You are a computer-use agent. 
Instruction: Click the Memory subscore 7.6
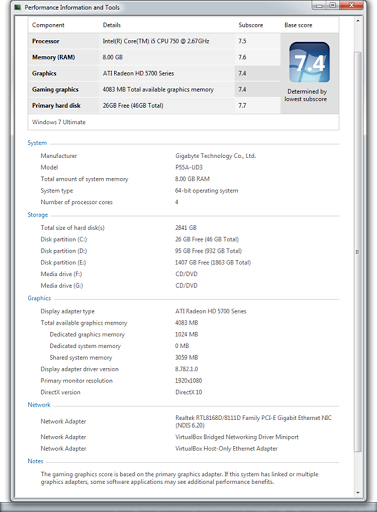tap(242, 57)
